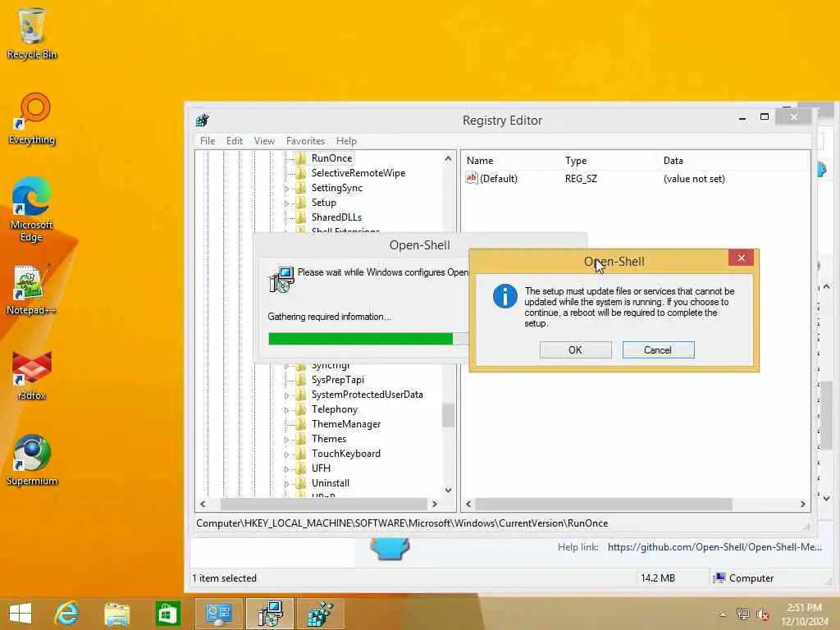The image size is (840, 630).
Task: Open the Edit menu in Registry Editor
Action: click(x=234, y=141)
